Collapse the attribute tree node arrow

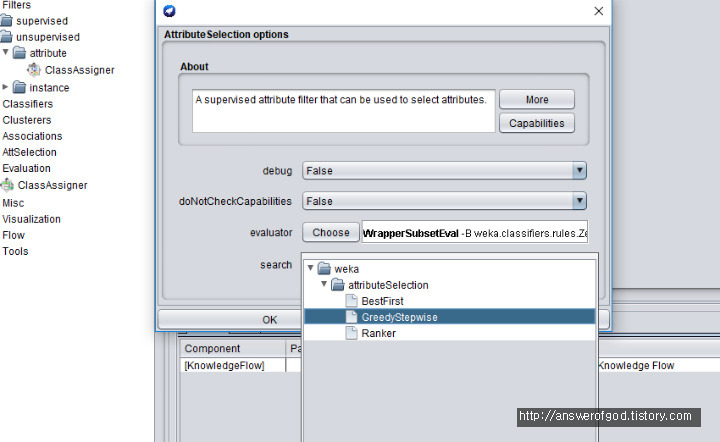click(x=6, y=52)
